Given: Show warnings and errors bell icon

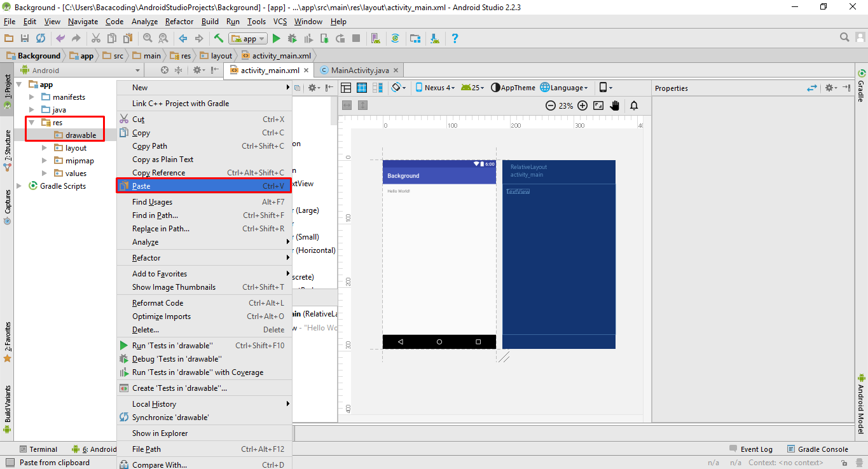Looking at the screenshot, I should tap(634, 106).
